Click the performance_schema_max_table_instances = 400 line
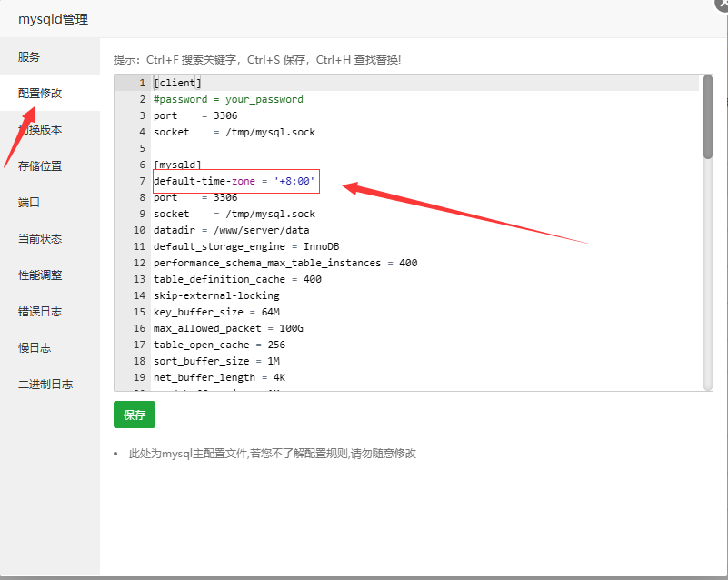 [x=285, y=263]
